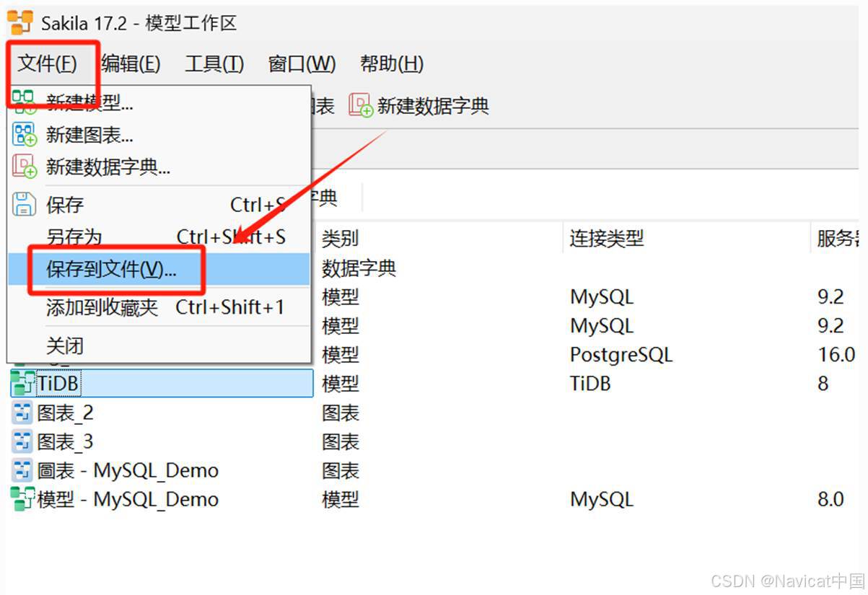Click the 图表_3 diagram icon
The height and width of the screenshot is (595, 868).
pos(23,441)
